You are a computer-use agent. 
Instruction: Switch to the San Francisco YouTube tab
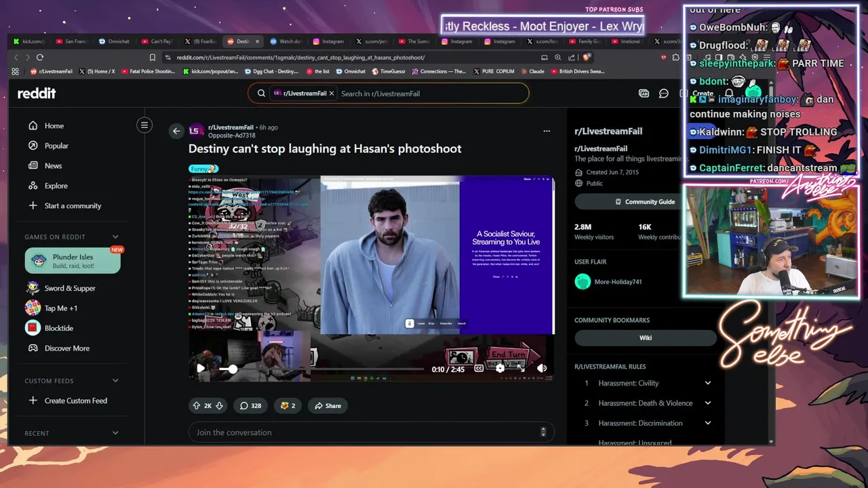pyautogui.click(x=72, y=41)
